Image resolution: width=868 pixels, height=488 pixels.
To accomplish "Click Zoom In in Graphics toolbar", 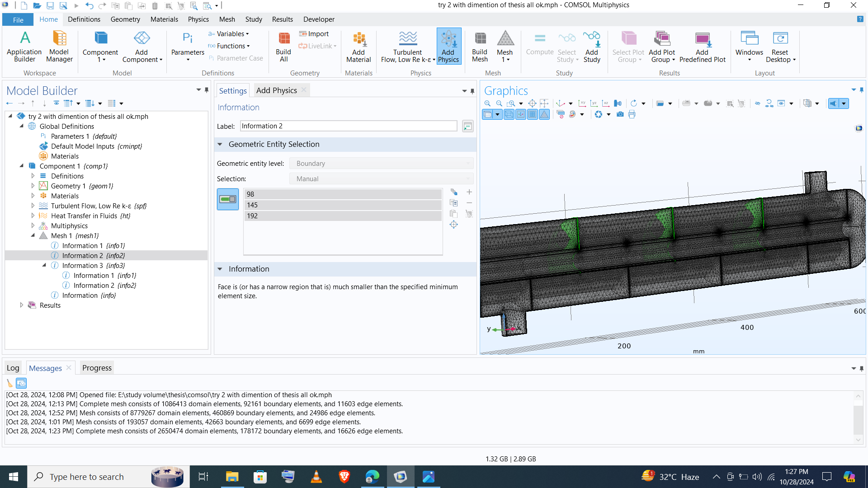I will click(x=487, y=103).
